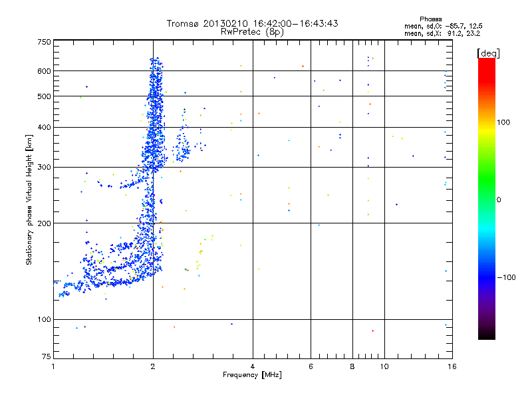Click the "Frequency [MHz]" axis title

click(252, 375)
